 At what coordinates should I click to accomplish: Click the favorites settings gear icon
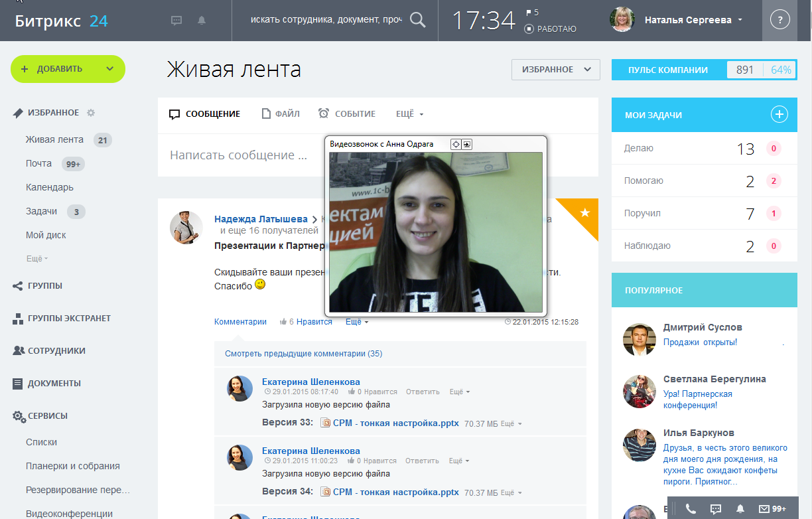[x=91, y=113]
